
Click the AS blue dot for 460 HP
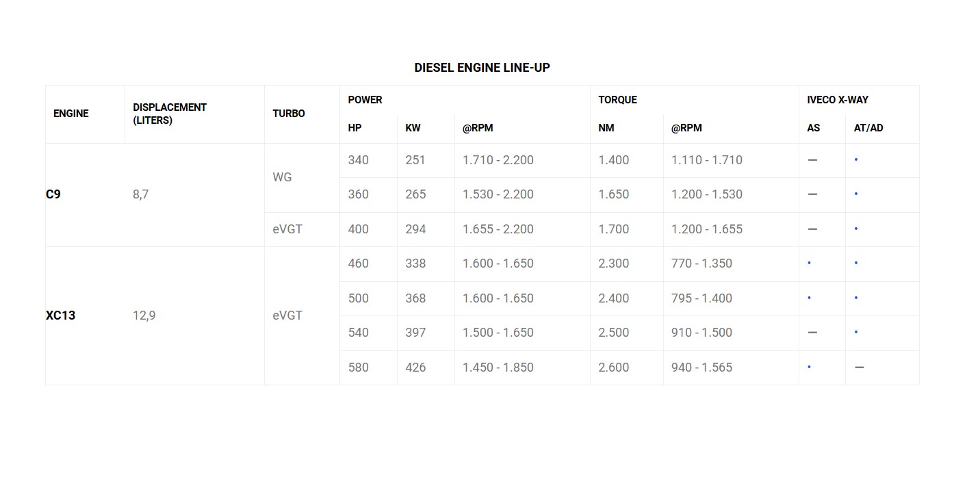[809, 263]
